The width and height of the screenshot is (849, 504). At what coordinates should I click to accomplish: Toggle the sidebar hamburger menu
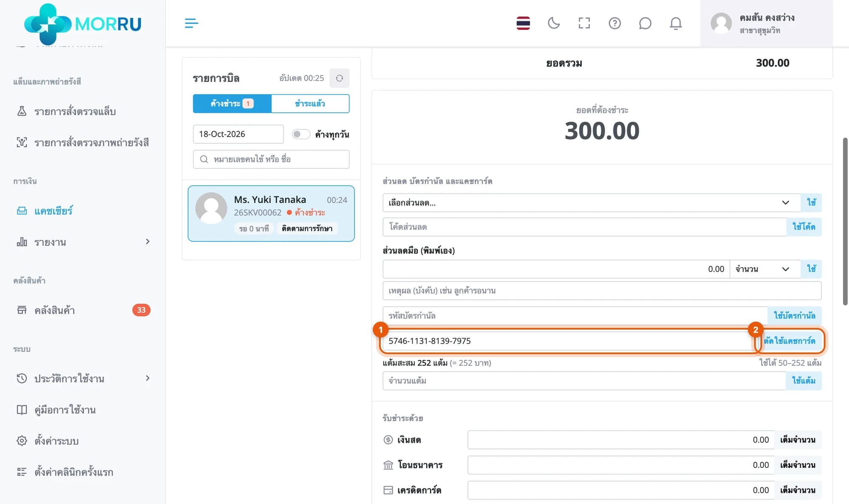[191, 23]
